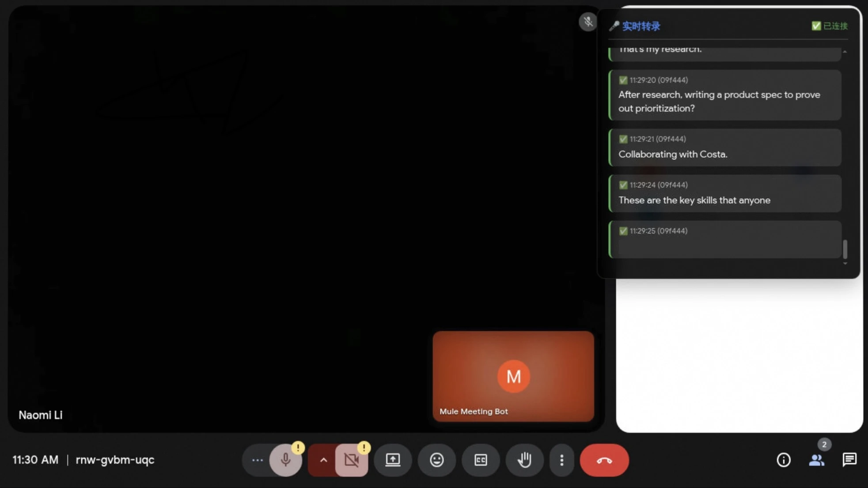Viewport: 868px width, 488px height.
Task: Click the Naomi Li name label
Action: pos(41,415)
